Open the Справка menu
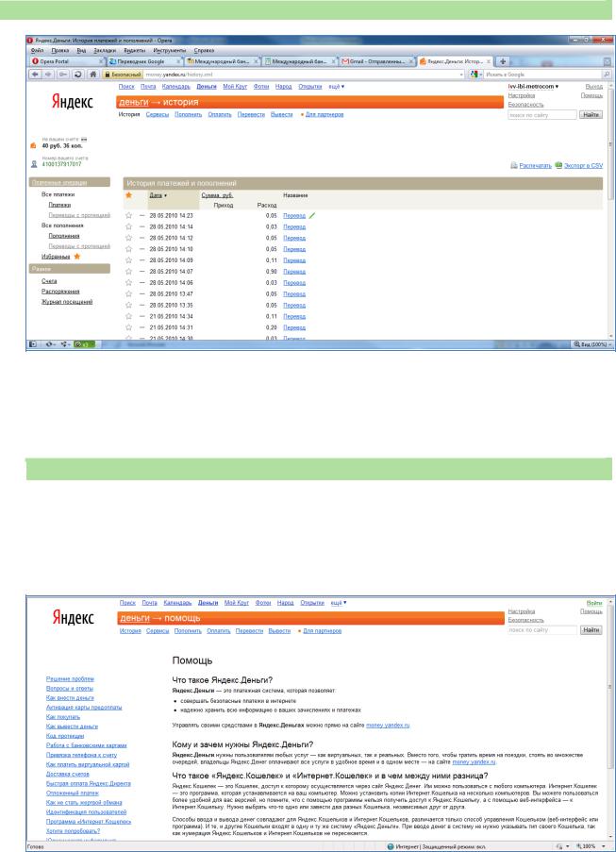The image size is (616, 852). pyautogui.click(x=205, y=50)
